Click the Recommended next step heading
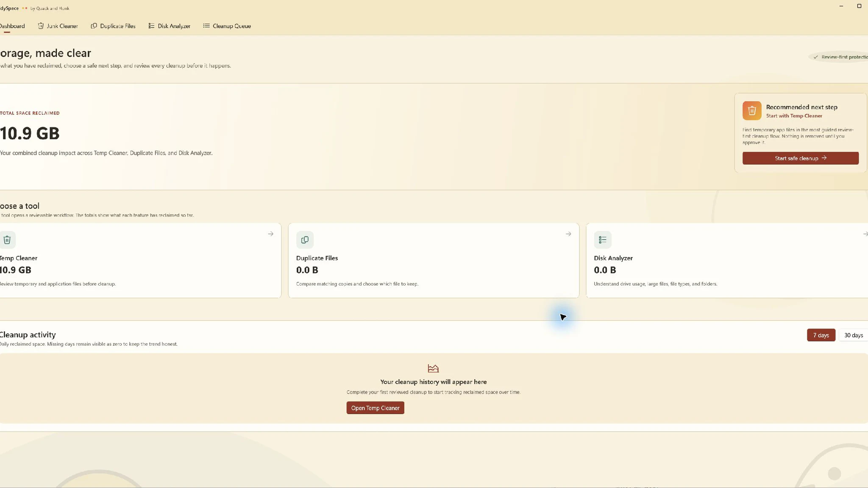 (x=801, y=107)
